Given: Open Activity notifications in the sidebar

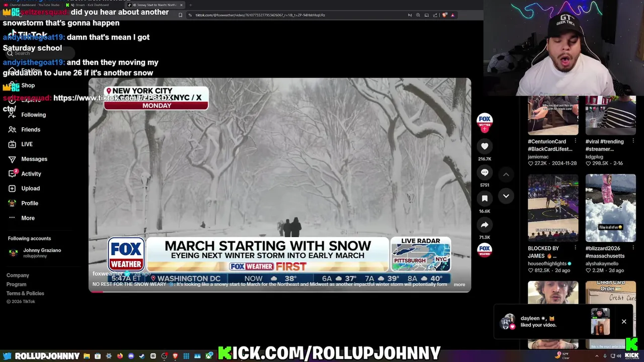Looking at the screenshot, I should coord(25,174).
